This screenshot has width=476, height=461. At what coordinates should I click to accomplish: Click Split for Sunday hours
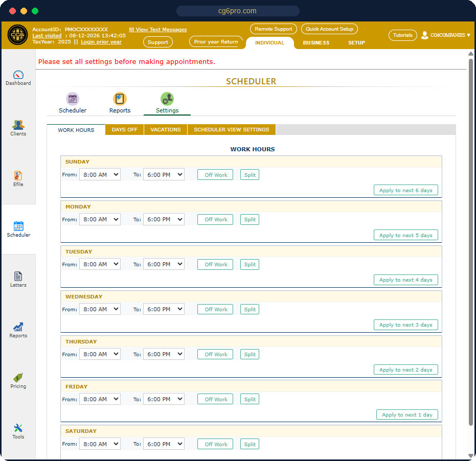(x=250, y=175)
